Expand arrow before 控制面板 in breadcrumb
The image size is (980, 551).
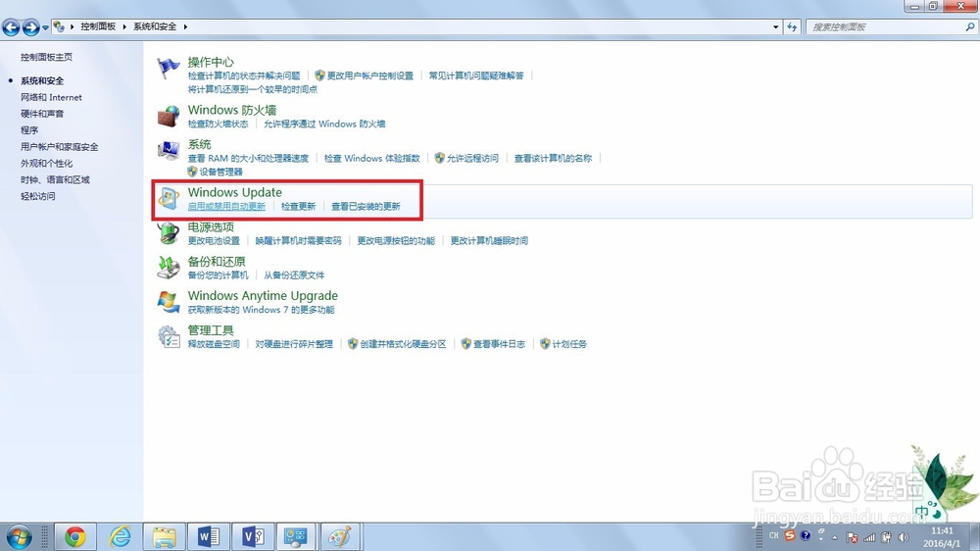point(72,26)
